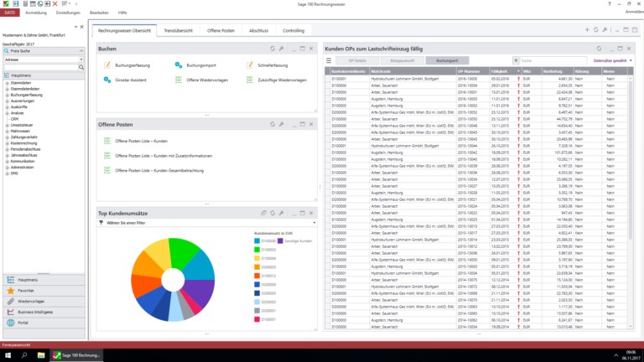Select CRM in the Hauptmenü tree
The width and height of the screenshot is (644, 362).
[15, 119]
